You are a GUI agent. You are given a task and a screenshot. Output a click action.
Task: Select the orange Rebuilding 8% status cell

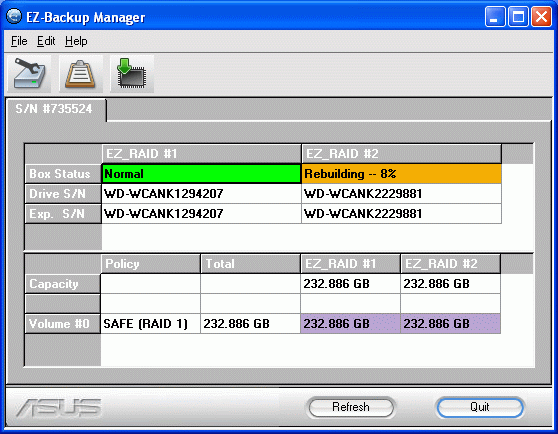[401, 174]
